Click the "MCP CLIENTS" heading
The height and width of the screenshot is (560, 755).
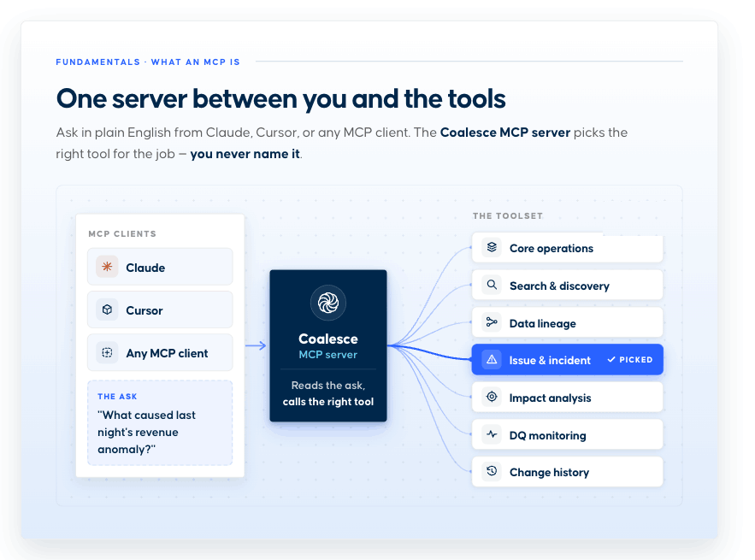pyautogui.click(x=122, y=234)
